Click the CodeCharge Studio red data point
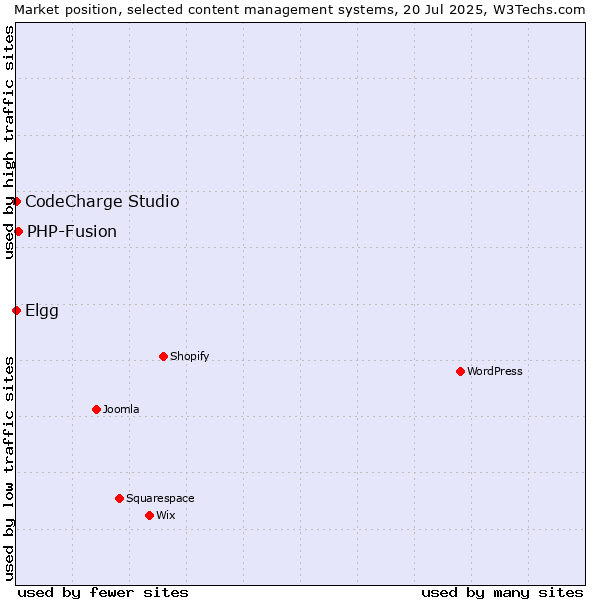This screenshot has width=600, height=600. tap(16, 204)
